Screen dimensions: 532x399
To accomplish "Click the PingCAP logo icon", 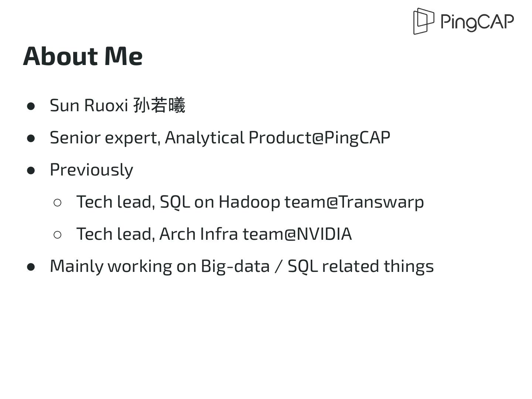I will pos(423,21).
